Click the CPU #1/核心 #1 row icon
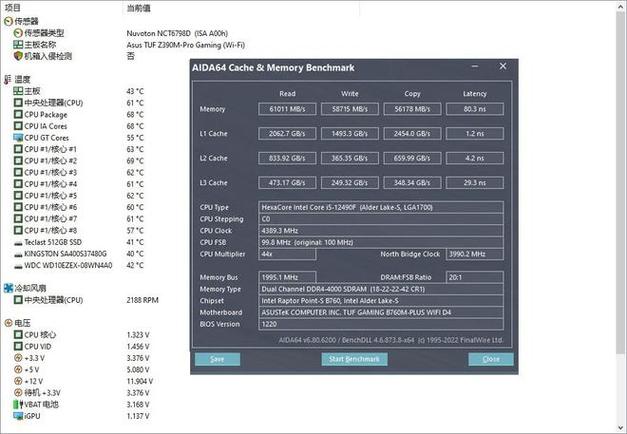The image size is (627, 434). pyautogui.click(x=18, y=149)
